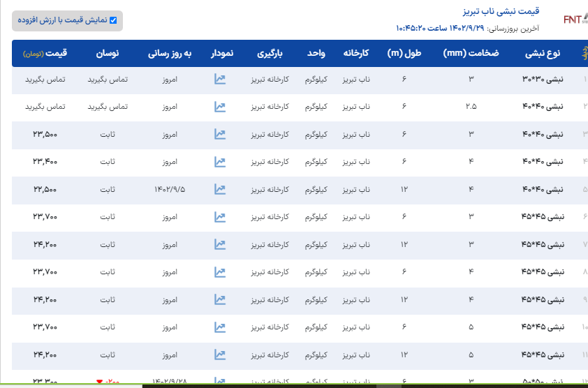Click chart icon in the row priced 23,400
The height and width of the screenshot is (388, 588).
click(x=220, y=162)
